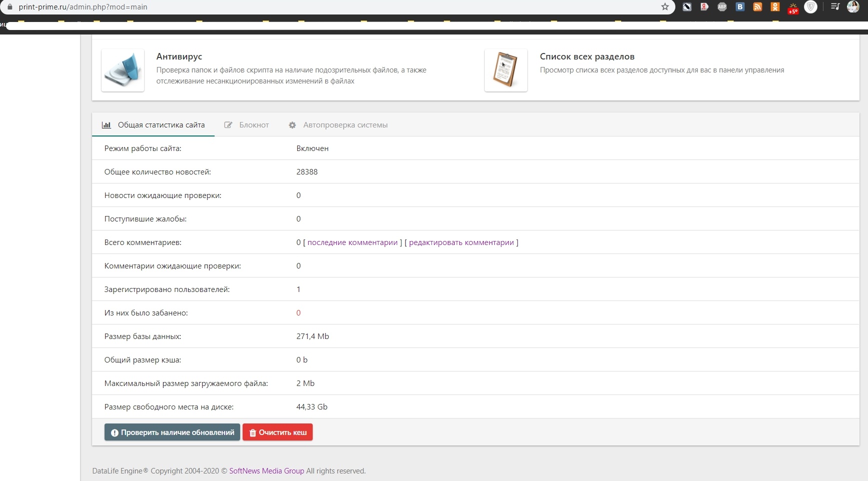This screenshot has height=481, width=868.
Task: Open the Chrome profile avatar
Action: click(x=853, y=7)
